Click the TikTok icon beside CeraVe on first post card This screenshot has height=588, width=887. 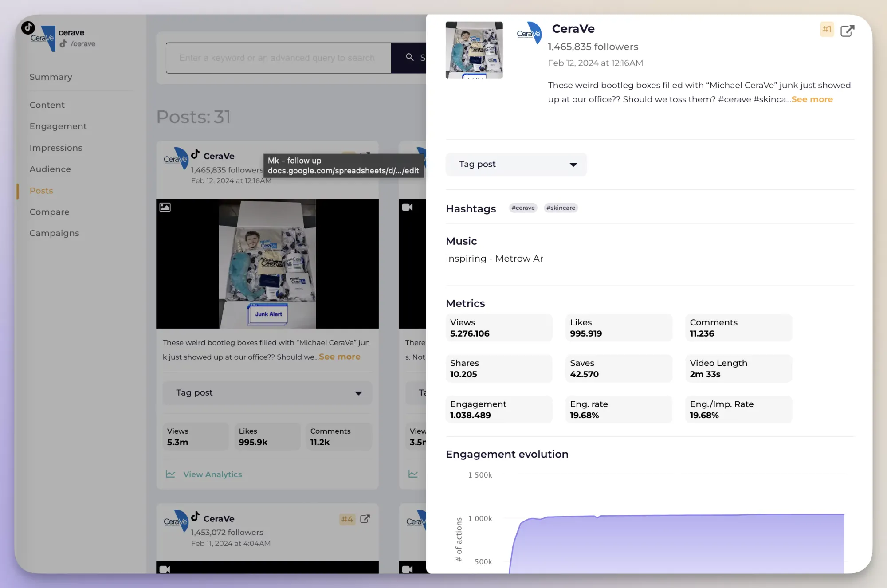(x=195, y=154)
